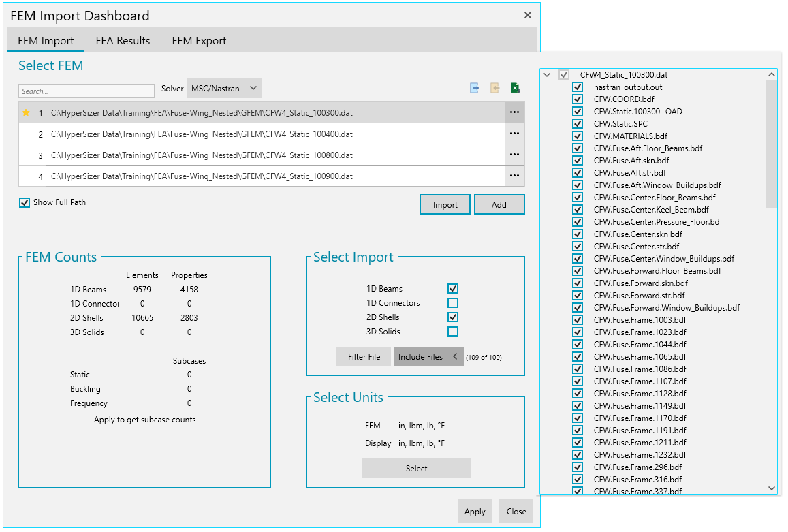Screen dimensions: 788x532
Task: Uncheck the 2D Shells import checkbox
Action: click(453, 317)
